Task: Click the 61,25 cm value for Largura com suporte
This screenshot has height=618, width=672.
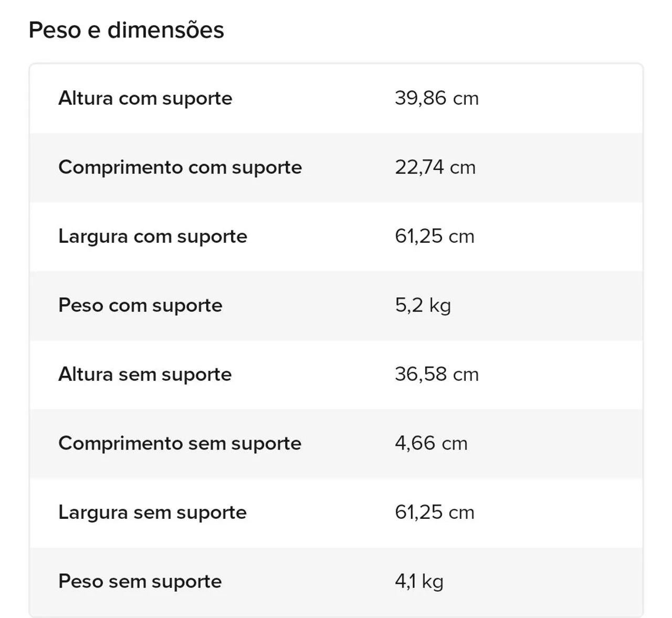Action: 434,236
